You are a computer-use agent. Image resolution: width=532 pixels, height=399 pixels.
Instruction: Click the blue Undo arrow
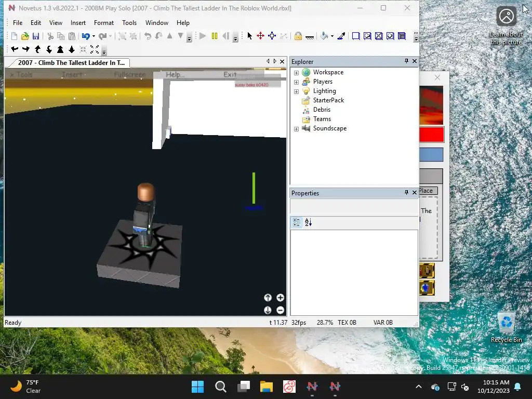pyautogui.click(x=86, y=36)
